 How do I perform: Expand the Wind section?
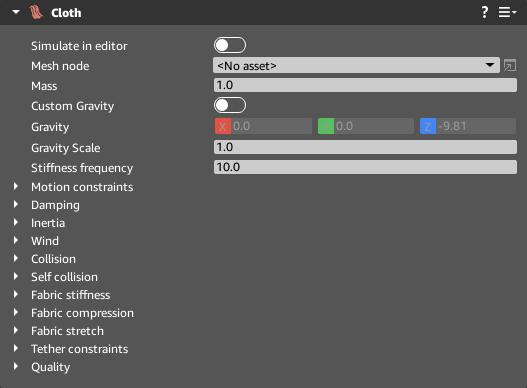coord(16,240)
